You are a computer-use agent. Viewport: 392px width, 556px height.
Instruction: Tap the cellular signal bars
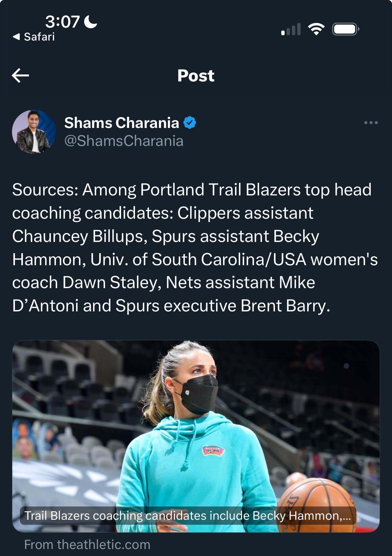(291, 29)
